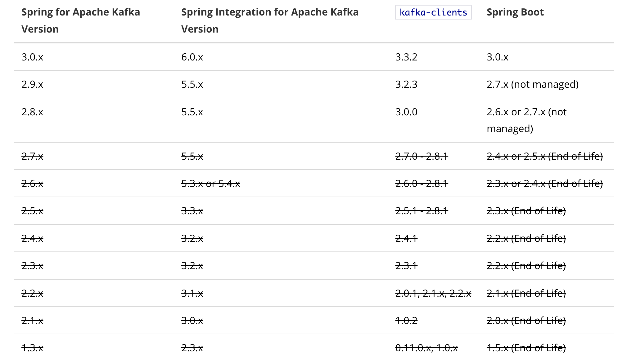
Task: Click the struck-through 2.7.0 - 2.8.1 cell
Action: pyautogui.click(x=421, y=156)
